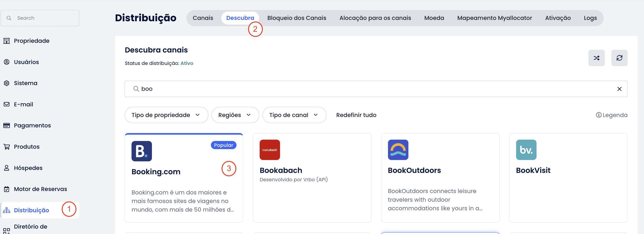This screenshot has height=234, width=644.
Task: Click the sidebar Search input field
Action: tap(40, 18)
